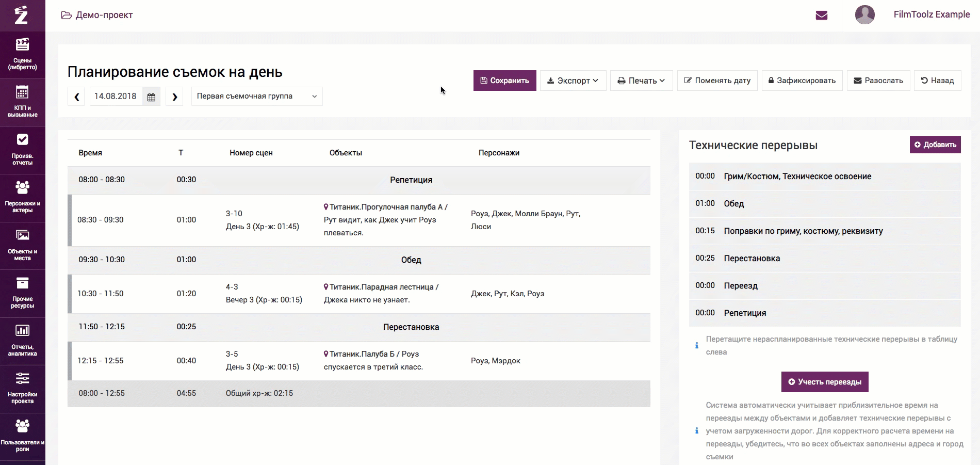Open Объекты и места sidebar section
The width and height of the screenshot is (980, 465).
click(23, 246)
